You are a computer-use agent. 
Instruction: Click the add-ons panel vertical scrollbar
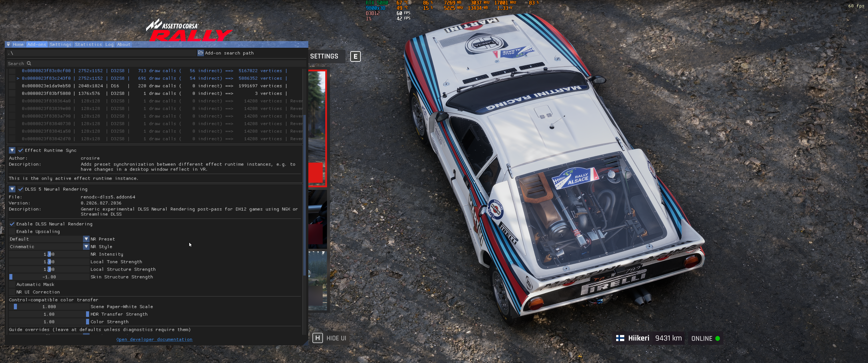tap(305, 195)
